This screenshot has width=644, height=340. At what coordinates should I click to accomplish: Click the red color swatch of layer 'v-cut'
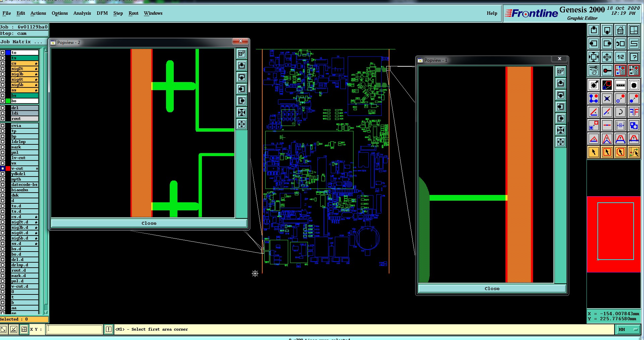[x=8, y=168]
